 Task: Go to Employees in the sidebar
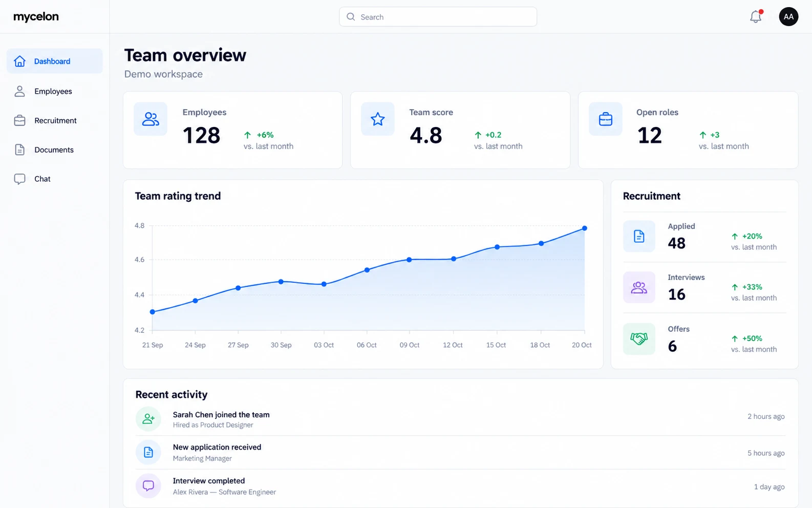54,91
